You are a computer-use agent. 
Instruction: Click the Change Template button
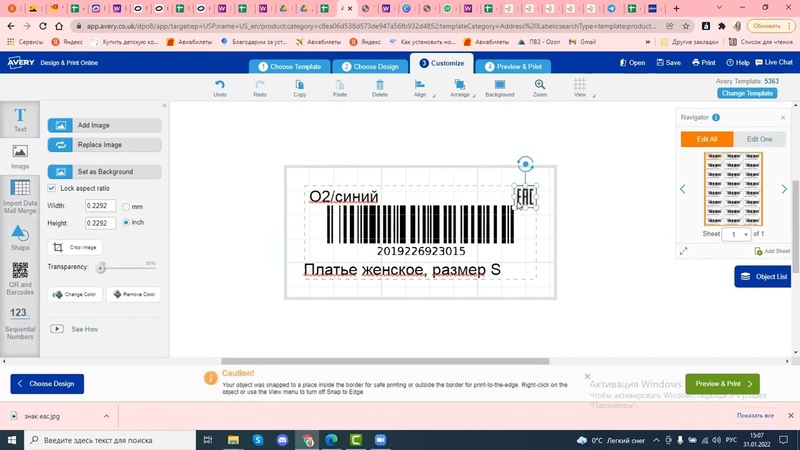[x=747, y=93]
